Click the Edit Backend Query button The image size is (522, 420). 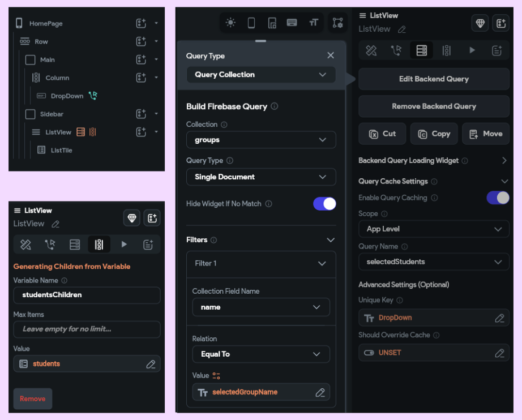[434, 79]
